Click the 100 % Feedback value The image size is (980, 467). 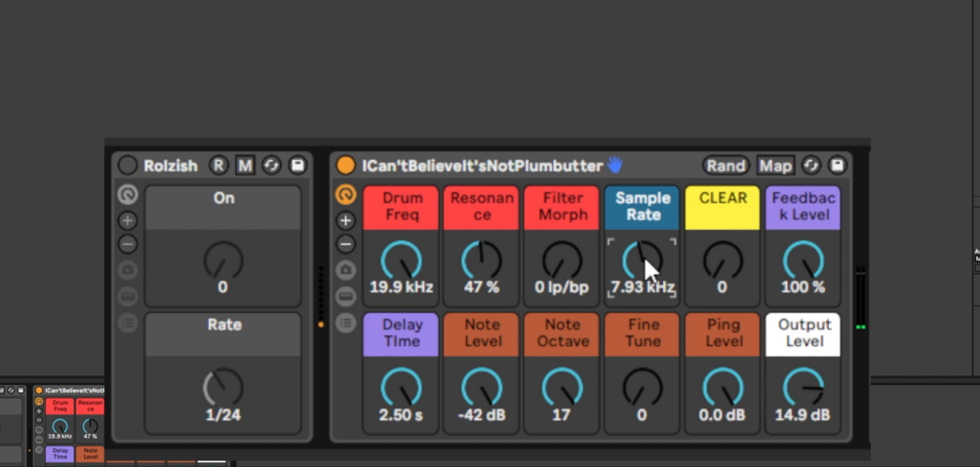point(804,288)
